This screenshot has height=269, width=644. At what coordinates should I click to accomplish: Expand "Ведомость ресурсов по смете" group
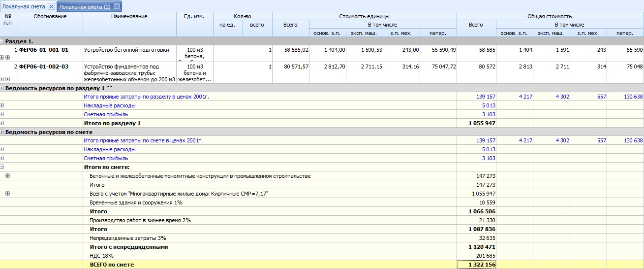[x=2, y=132]
